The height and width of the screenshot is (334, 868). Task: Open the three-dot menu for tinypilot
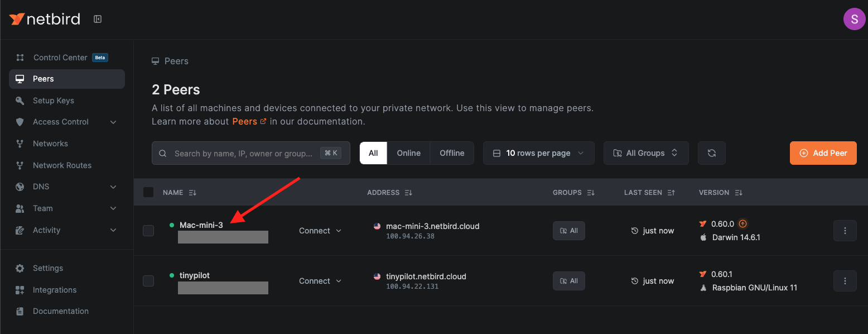[845, 280]
